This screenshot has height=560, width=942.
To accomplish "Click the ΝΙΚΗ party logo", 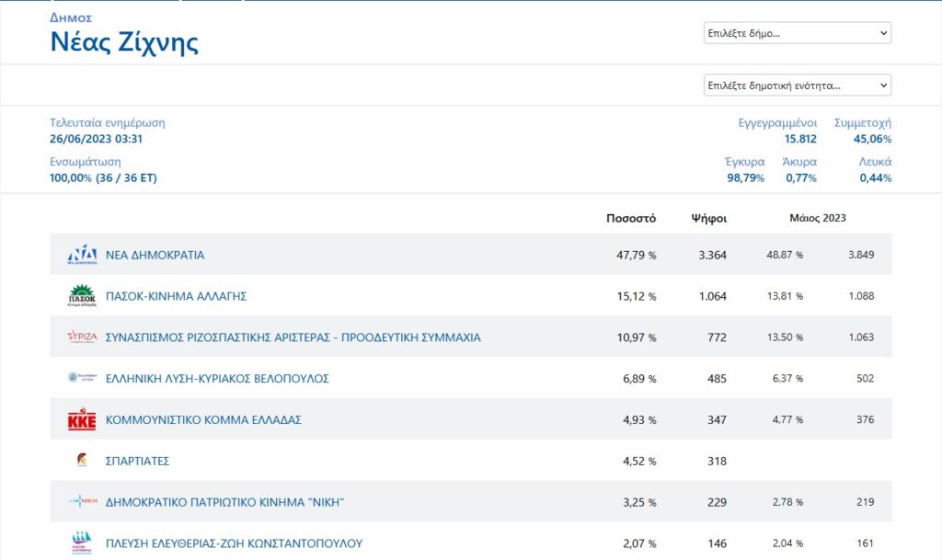I will [82, 502].
